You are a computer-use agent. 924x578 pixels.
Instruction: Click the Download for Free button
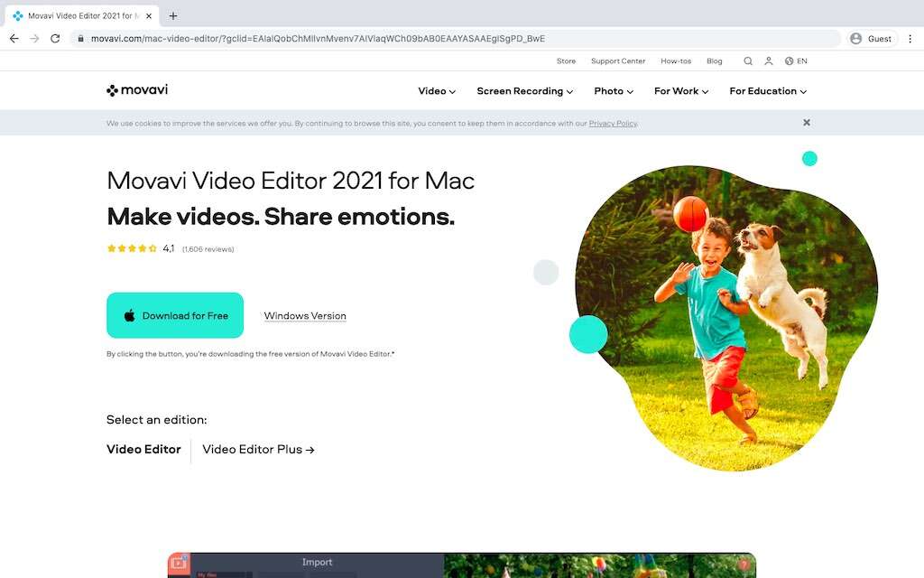[x=175, y=316]
